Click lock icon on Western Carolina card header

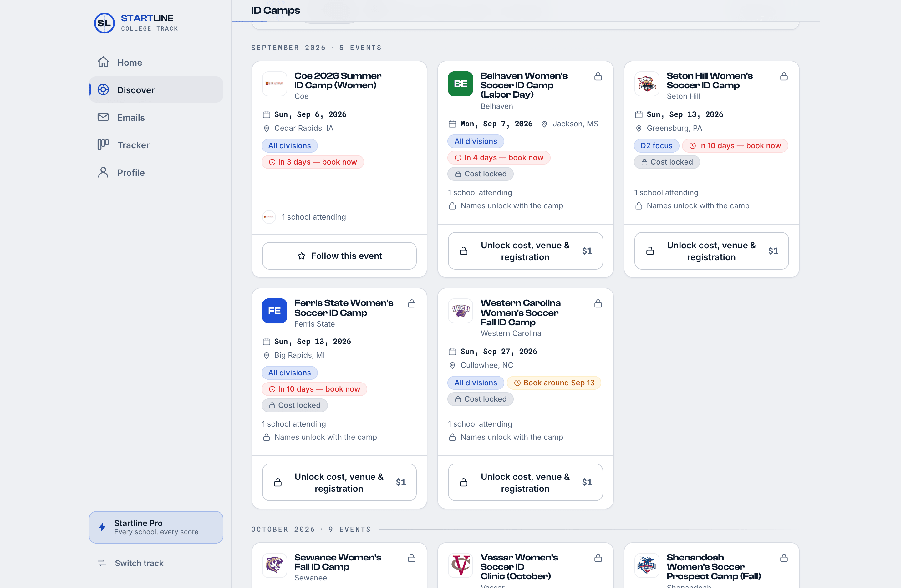pyautogui.click(x=598, y=303)
